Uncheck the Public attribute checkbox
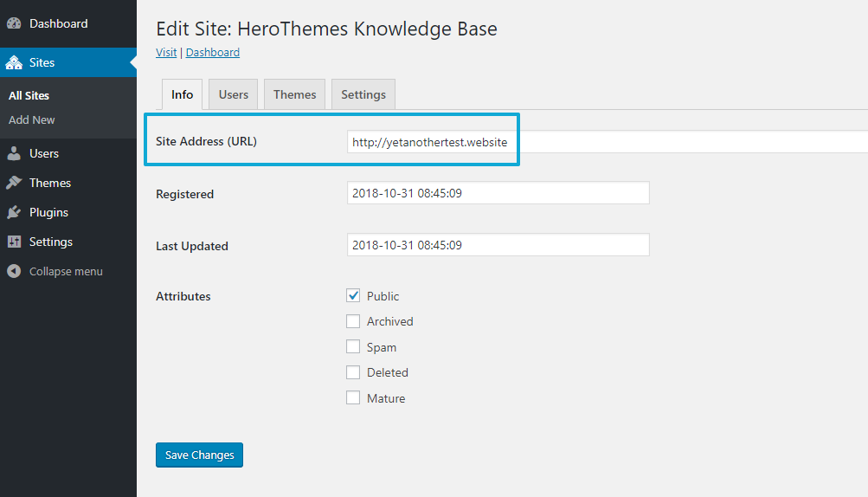 [x=353, y=295]
